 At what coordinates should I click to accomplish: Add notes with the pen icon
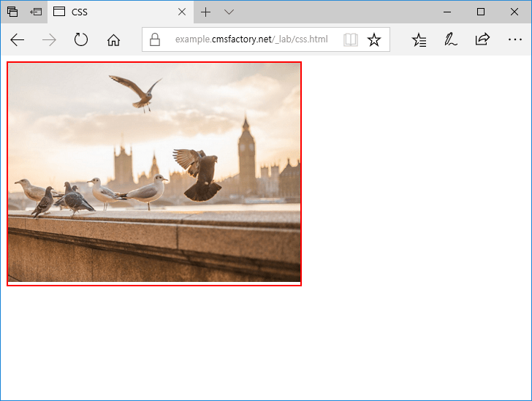(x=451, y=39)
